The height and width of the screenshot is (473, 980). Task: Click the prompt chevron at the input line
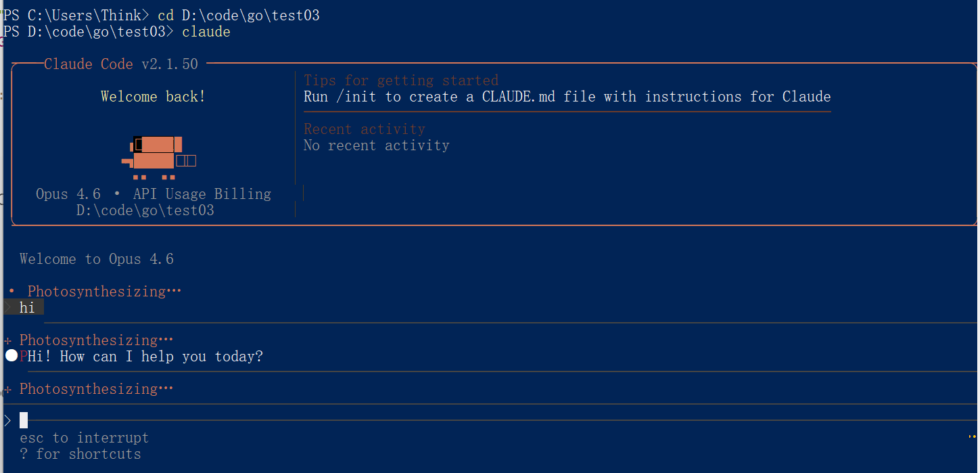point(7,421)
